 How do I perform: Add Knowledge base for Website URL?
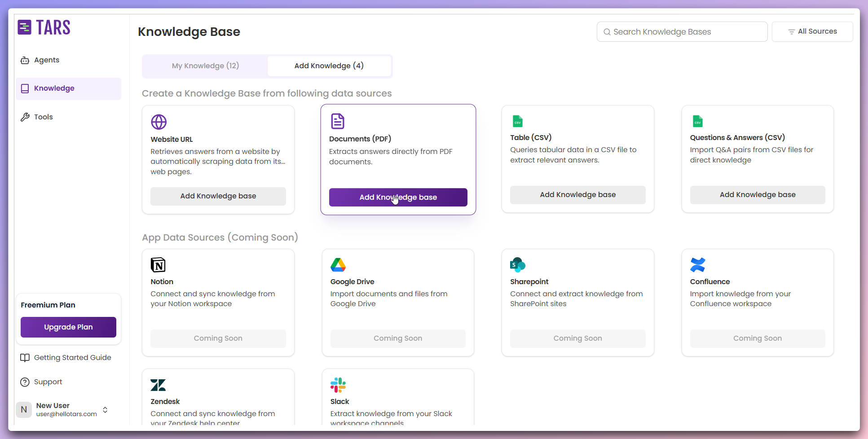coord(218,196)
